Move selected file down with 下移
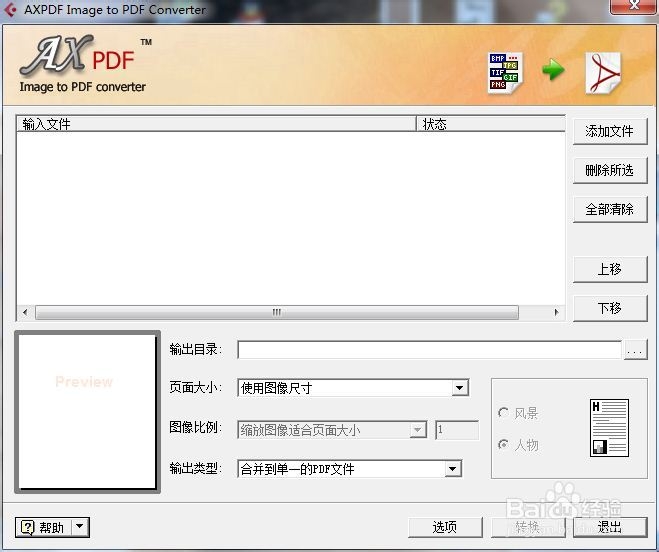659x552 pixels. (610, 308)
